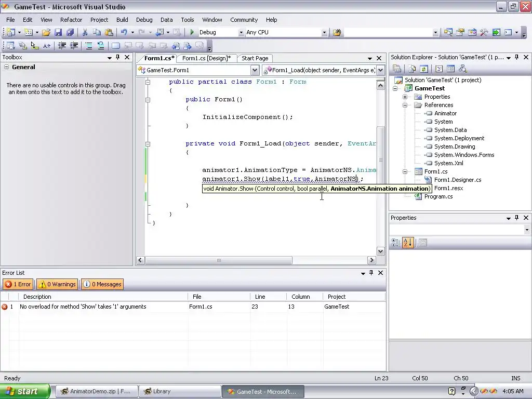Click Show All Files in Solution Explorer
532x399 pixels.
(412, 69)
